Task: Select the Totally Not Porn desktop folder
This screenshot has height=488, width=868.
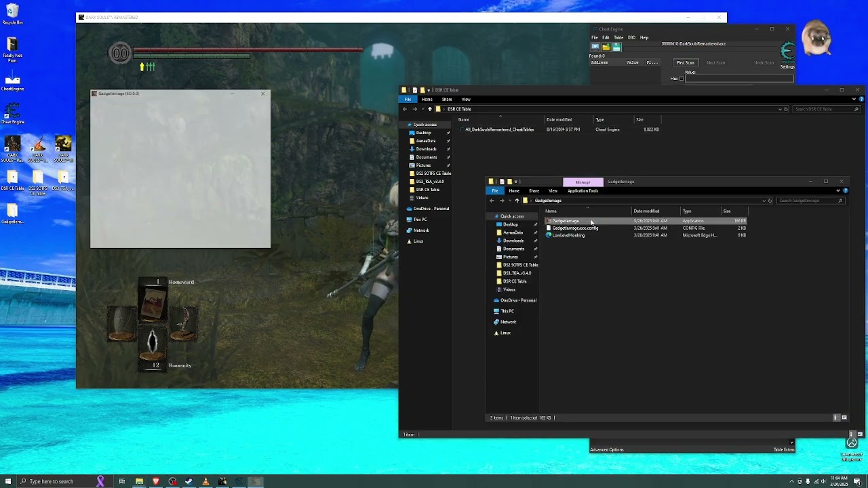Action: [12, 50]
